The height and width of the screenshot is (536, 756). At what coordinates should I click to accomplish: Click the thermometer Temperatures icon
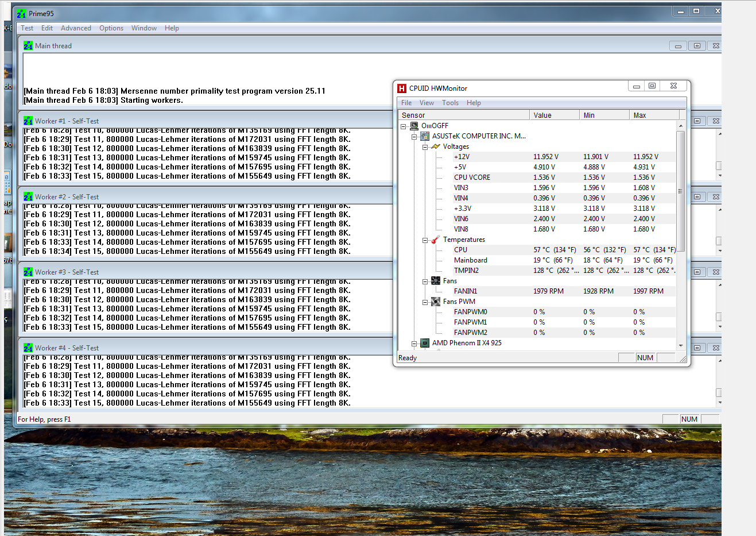coord(436,240)
